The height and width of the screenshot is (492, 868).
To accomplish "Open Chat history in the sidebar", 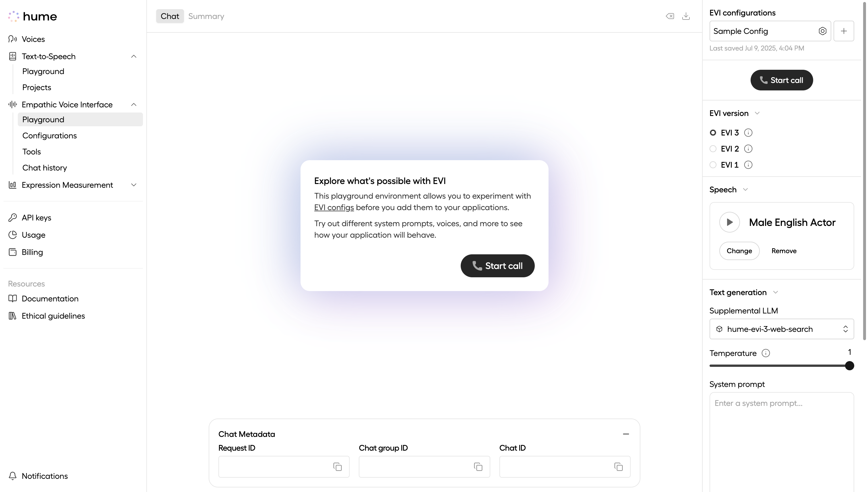I will click(x=44, y=168).
